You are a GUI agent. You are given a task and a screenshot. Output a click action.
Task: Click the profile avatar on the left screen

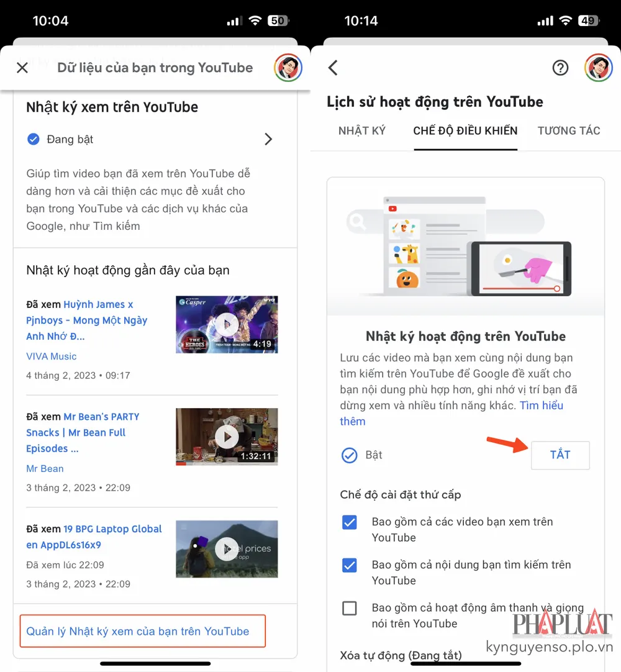click(288, 68)
